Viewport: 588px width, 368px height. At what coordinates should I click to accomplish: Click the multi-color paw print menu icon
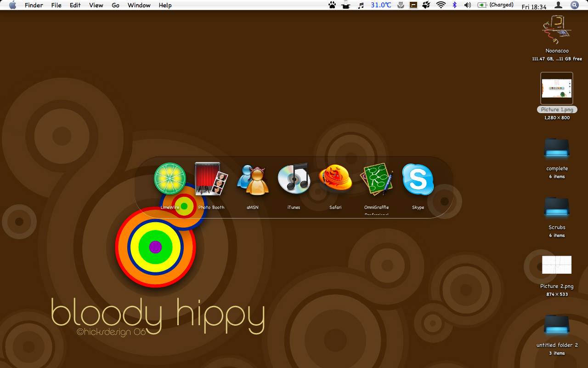click(x=426, y=5)
